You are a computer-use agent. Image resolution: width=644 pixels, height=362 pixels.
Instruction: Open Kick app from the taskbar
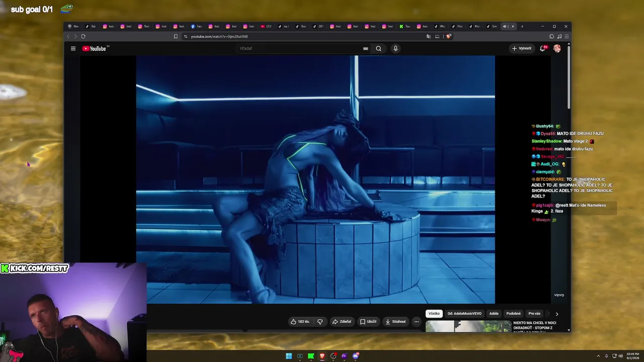coord(311,356)
